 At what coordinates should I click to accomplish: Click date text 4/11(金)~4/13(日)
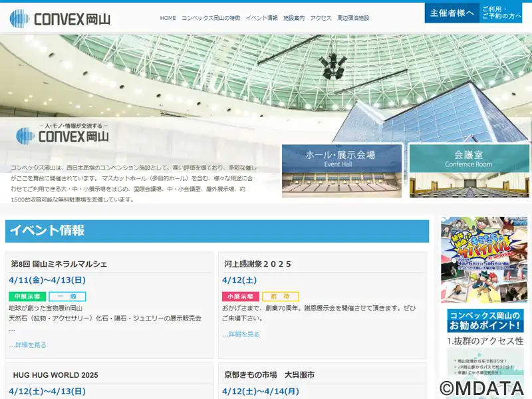coord(47,280)
